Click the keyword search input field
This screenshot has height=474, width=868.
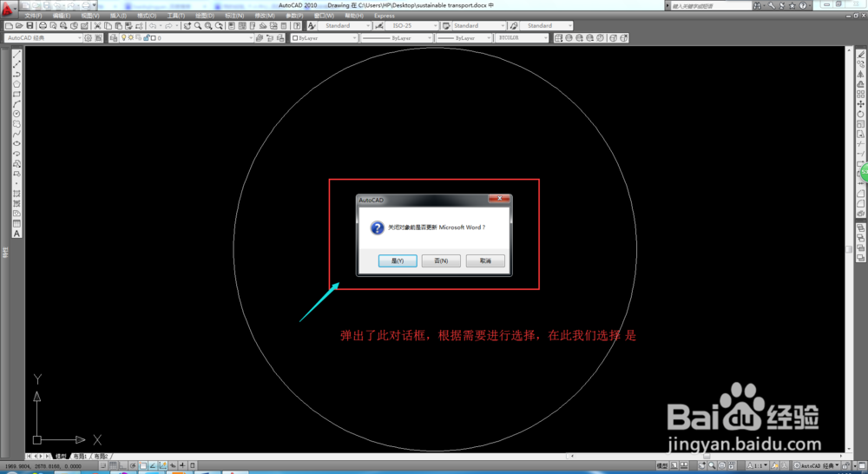pos(711,5)
